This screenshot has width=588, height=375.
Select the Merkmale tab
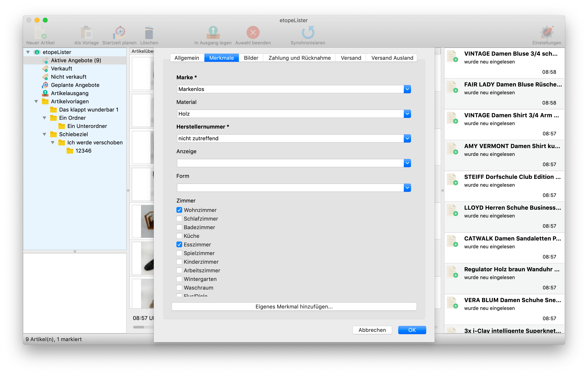[x=221, y=58]
